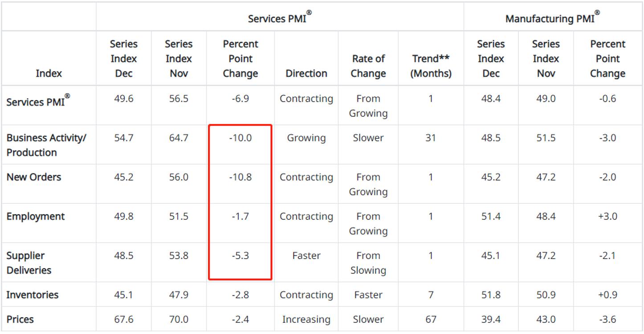Select the Inventories row label
Screen dimensions: 644x334
33,295
